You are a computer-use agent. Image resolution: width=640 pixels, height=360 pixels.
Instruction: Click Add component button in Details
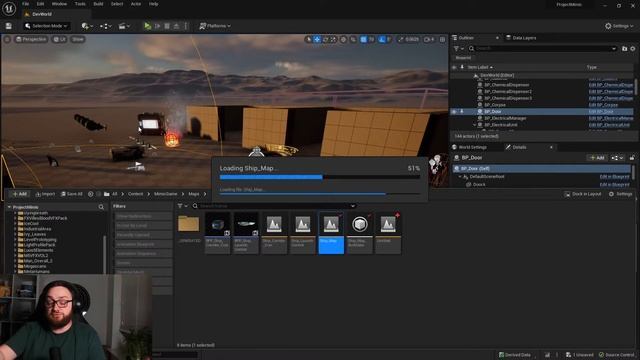[597, 158]
